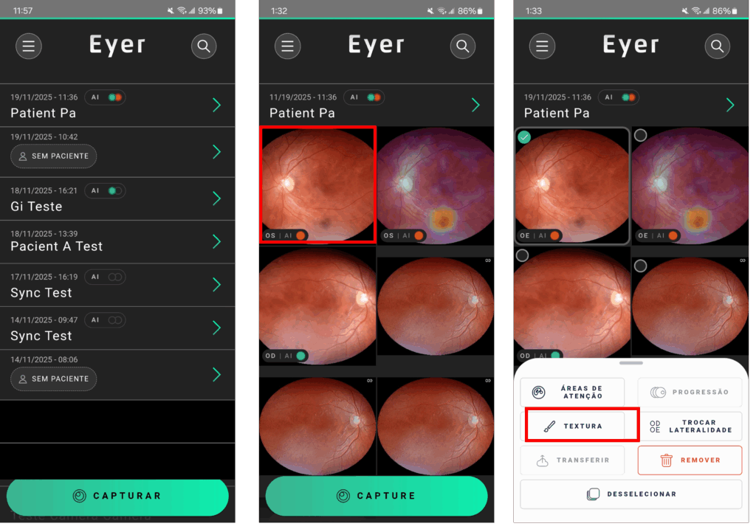This screenshot has height=532, width=756.
Task: Tap the Remover trash button
Action: (x=690, y=460)
